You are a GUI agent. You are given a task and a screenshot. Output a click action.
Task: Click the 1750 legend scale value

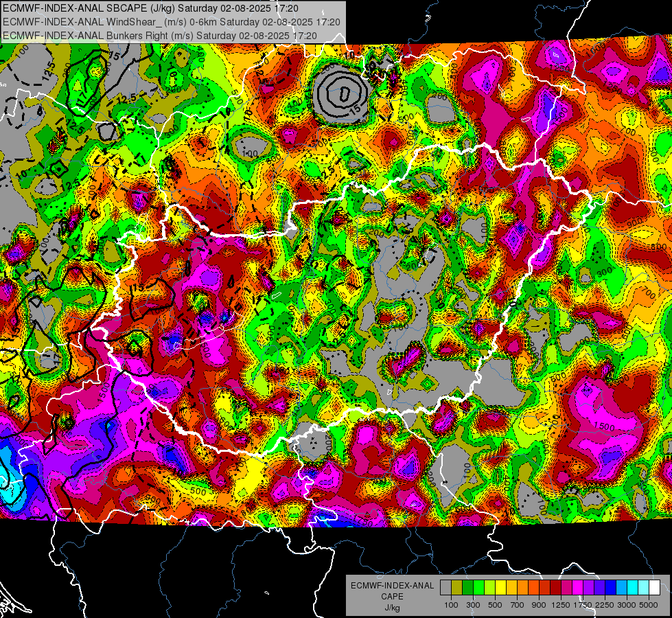click(583, 605)
